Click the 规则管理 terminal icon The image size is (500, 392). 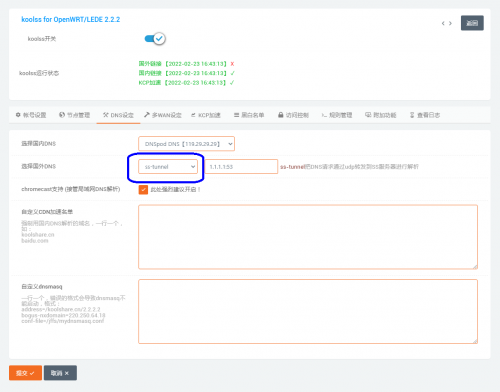pos(324,115)
